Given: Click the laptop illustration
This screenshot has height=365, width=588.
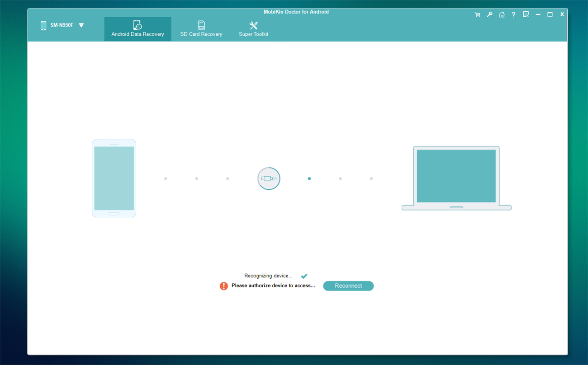Looking at the screenshot, I should tap(456, 178).
